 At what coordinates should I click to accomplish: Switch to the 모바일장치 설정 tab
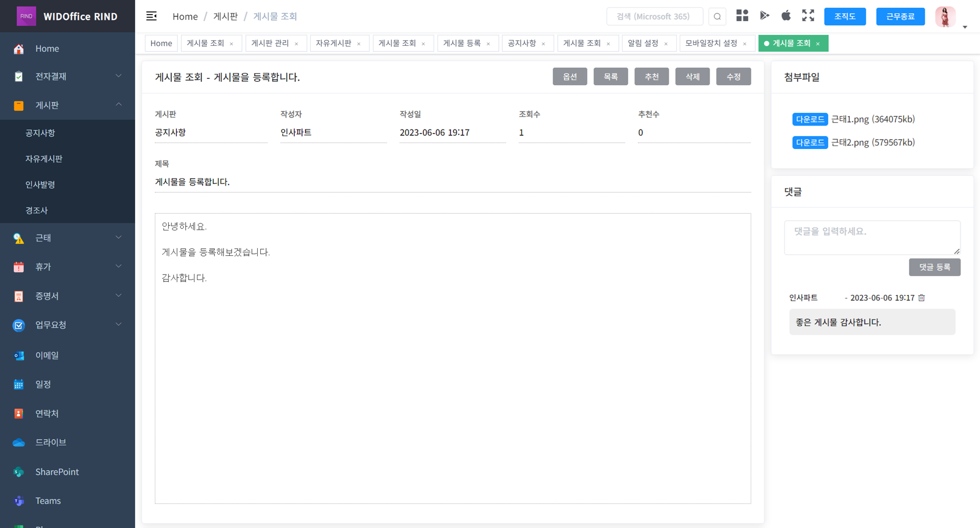tap(711, 43)
